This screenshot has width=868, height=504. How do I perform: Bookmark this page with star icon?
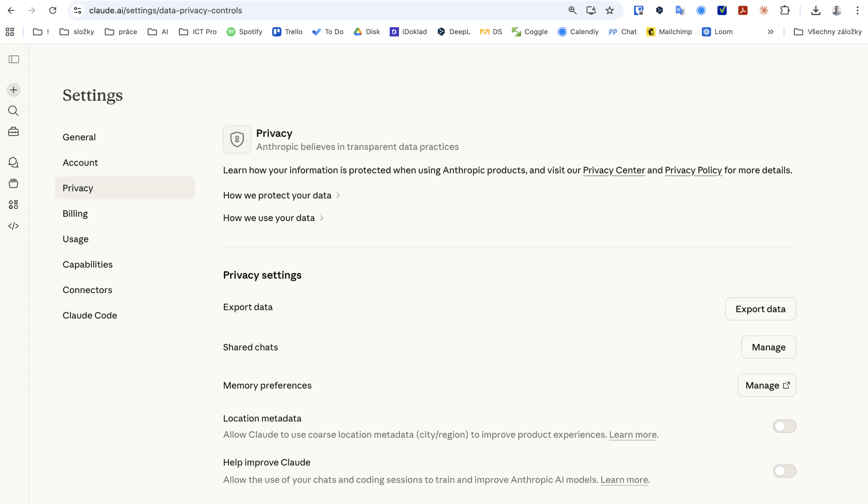pos(609,10)
